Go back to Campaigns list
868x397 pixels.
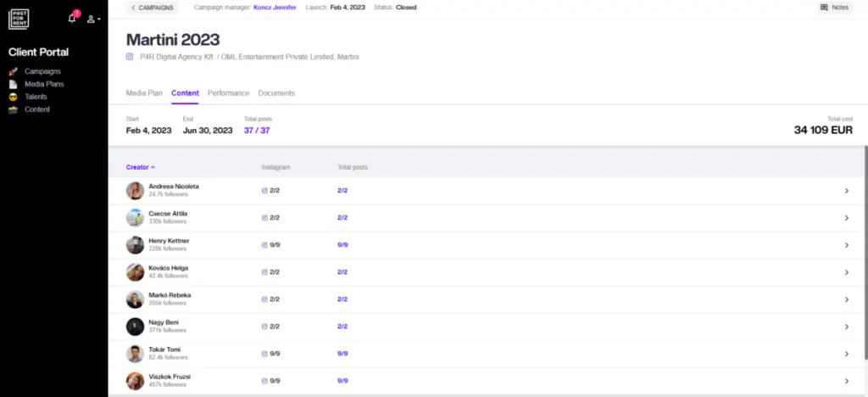153,8
